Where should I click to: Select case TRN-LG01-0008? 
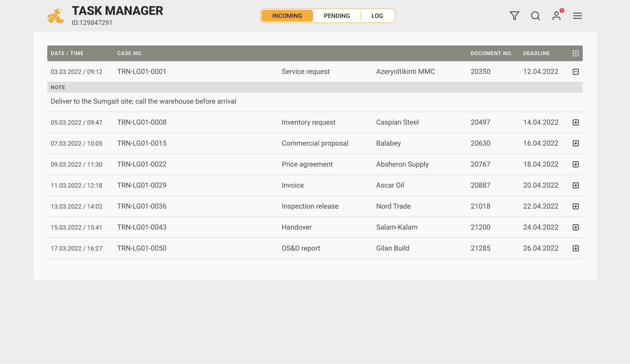tap(142, 122)
